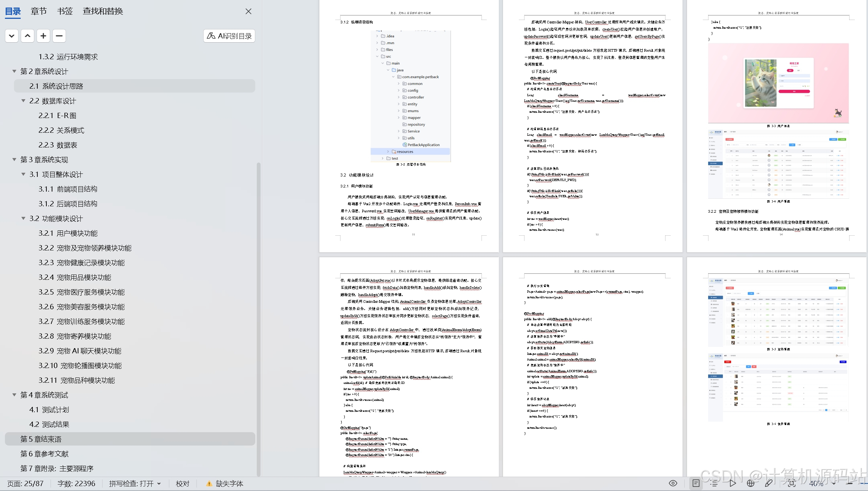Toggle eye protection mode eye icon
Viewport: 868px width, 491px height.
673,483
